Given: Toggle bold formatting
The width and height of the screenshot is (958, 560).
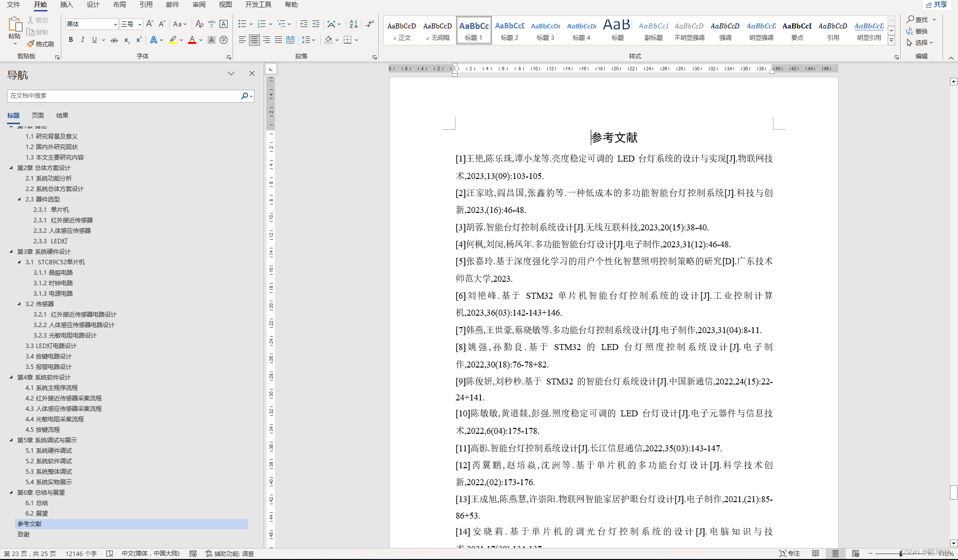Looking at the screenshot, I should point(71,40).
